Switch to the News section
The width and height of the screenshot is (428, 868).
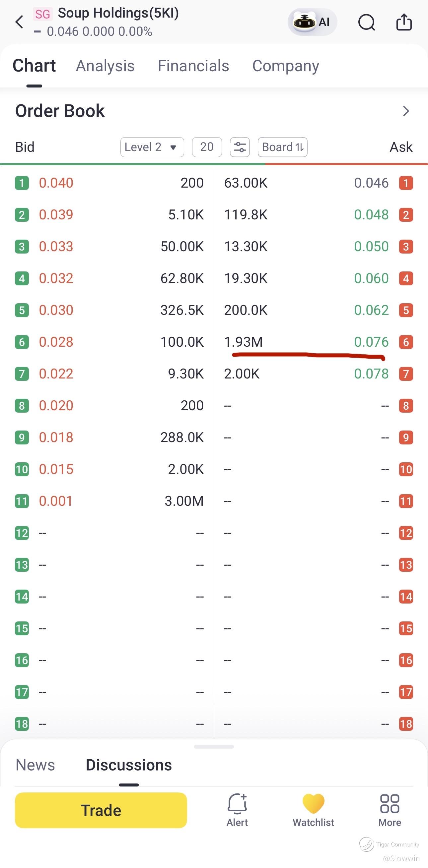click(36, 765)
